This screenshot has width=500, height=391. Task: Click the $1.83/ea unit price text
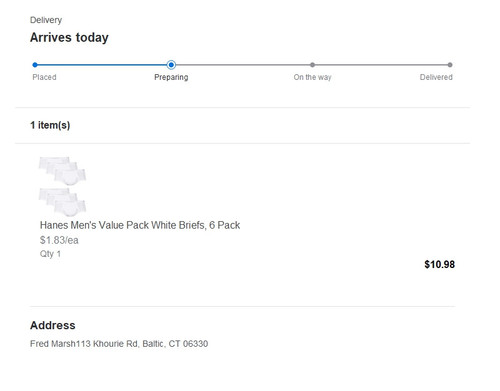(59, 240)
